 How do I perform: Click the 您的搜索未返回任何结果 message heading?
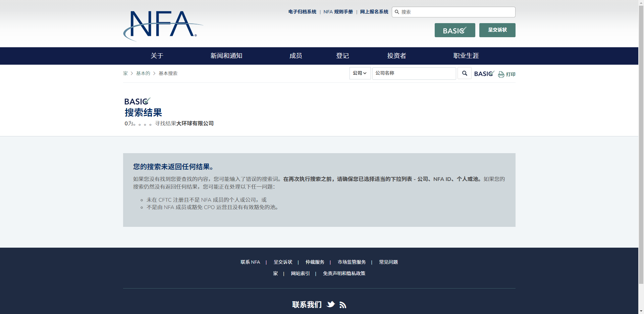point(173,167)
